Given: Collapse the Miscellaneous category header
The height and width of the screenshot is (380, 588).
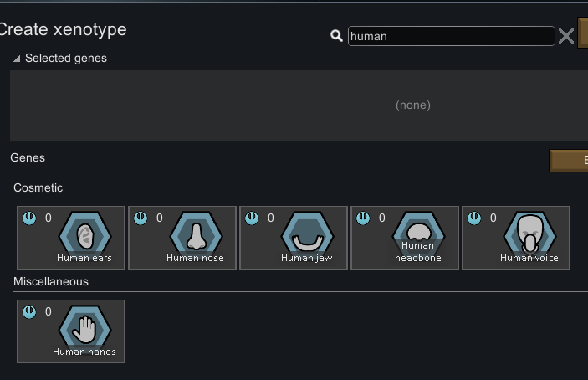Looking at the screenshot, I should (51, 281).
